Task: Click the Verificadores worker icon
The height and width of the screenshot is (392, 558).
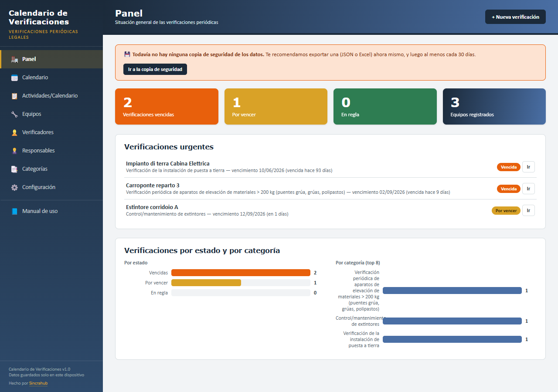Action: click(14, 132)
